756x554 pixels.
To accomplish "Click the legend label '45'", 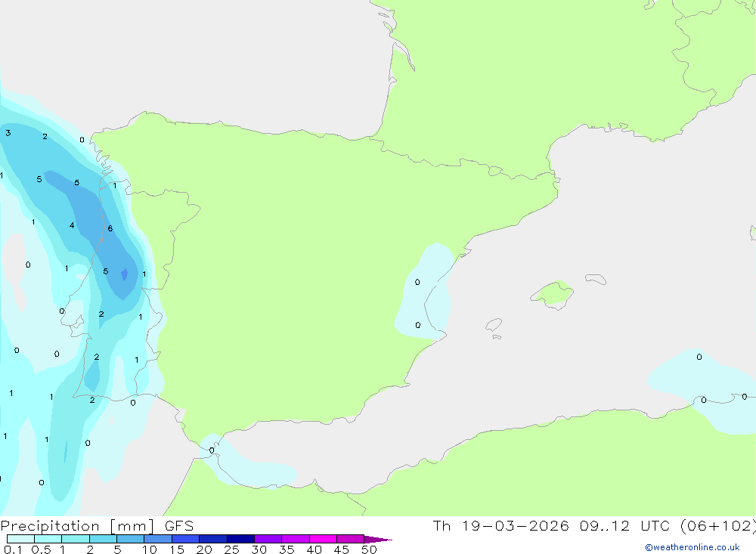I will [x=342, y=549].
